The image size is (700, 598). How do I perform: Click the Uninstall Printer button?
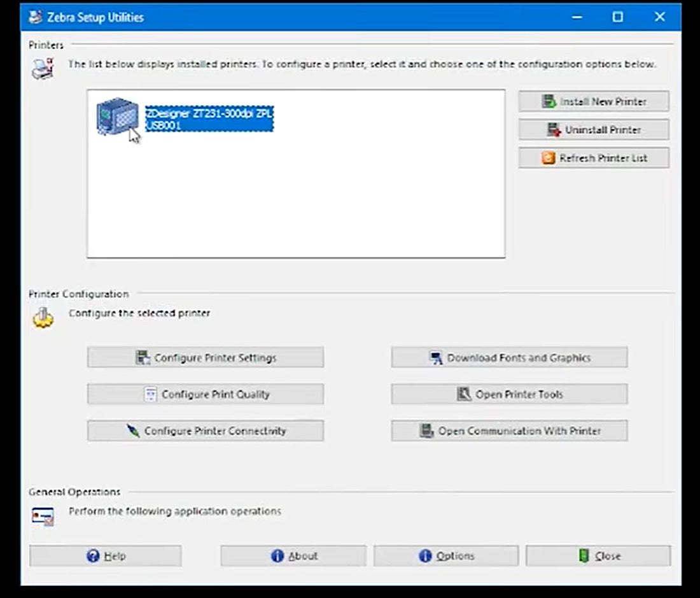click(x=594, y=129)
